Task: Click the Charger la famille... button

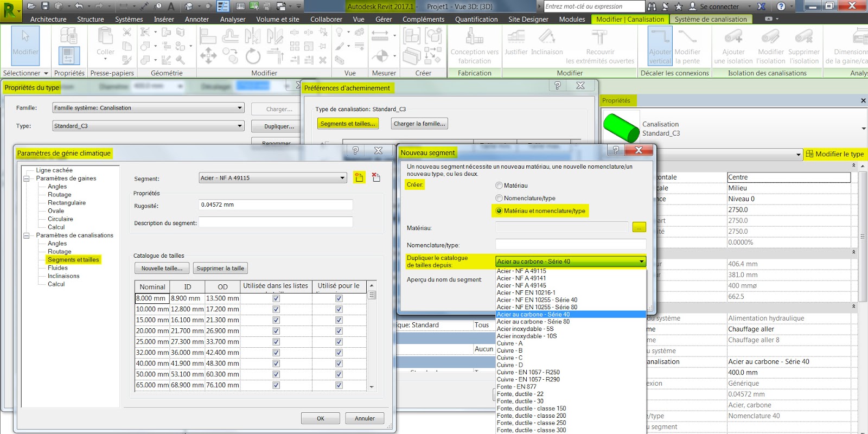Action: click(x=419, y=124)
